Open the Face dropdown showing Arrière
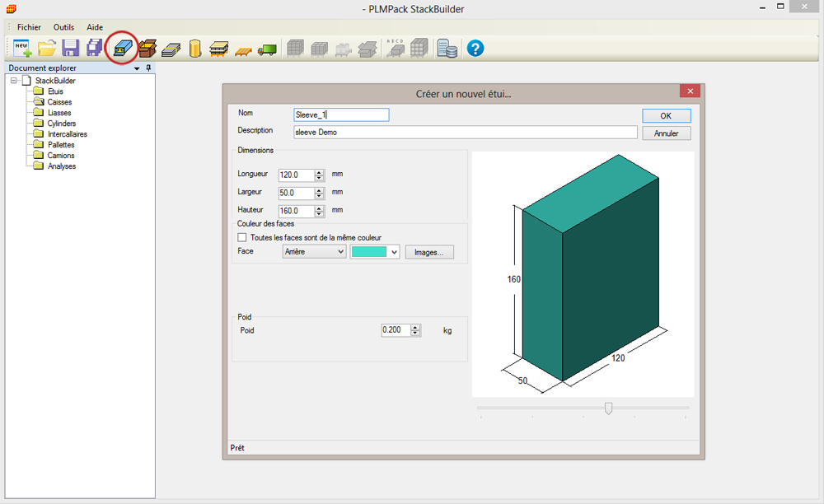Image resolution: width=824 pixels, height=504 pixels. tap(314, 251)
